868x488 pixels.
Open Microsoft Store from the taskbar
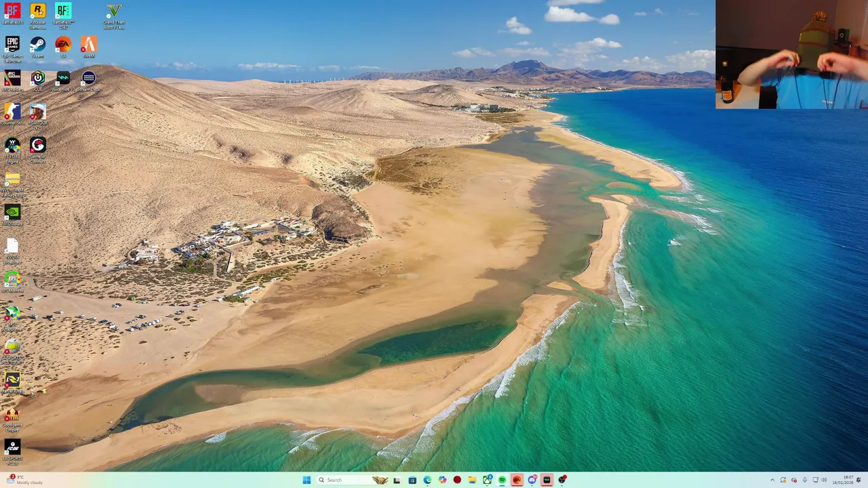412,480
